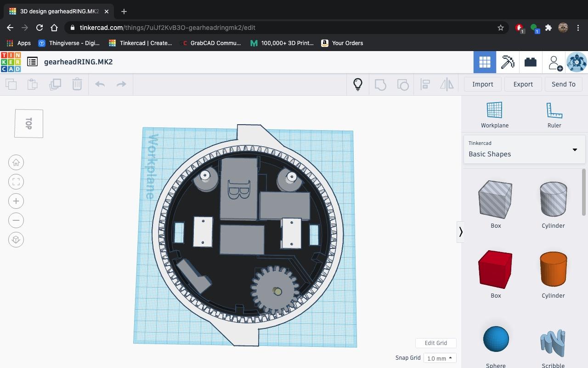Toggle orthographic perspective cube icon
Image resolution: width=588 pixels, height=368 pixels.
point(16,240)
